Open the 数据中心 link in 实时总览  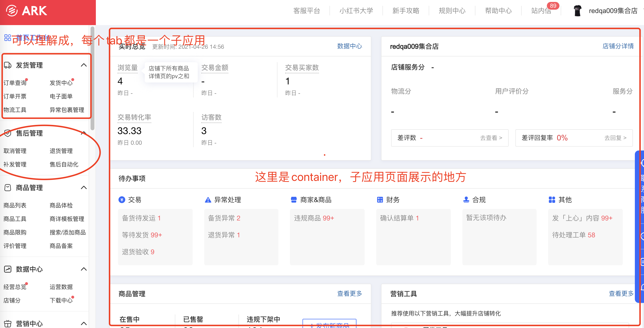click(x=349, y=46)
